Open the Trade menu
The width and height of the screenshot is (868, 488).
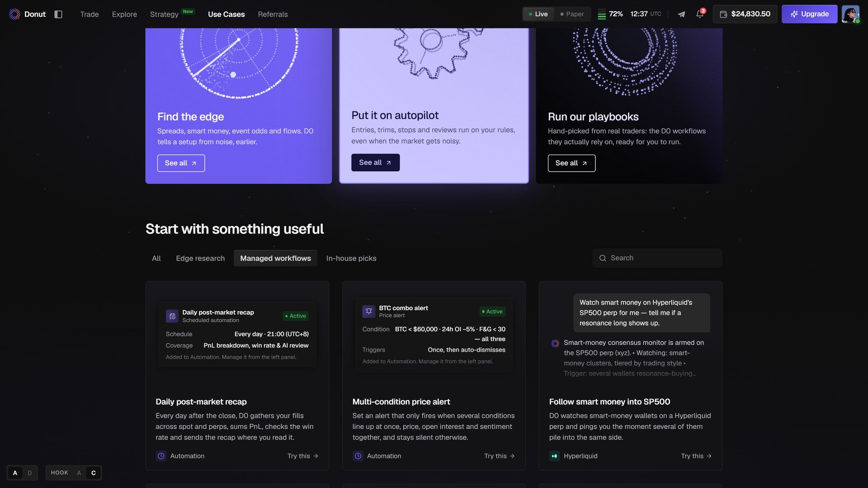[90, 14]
